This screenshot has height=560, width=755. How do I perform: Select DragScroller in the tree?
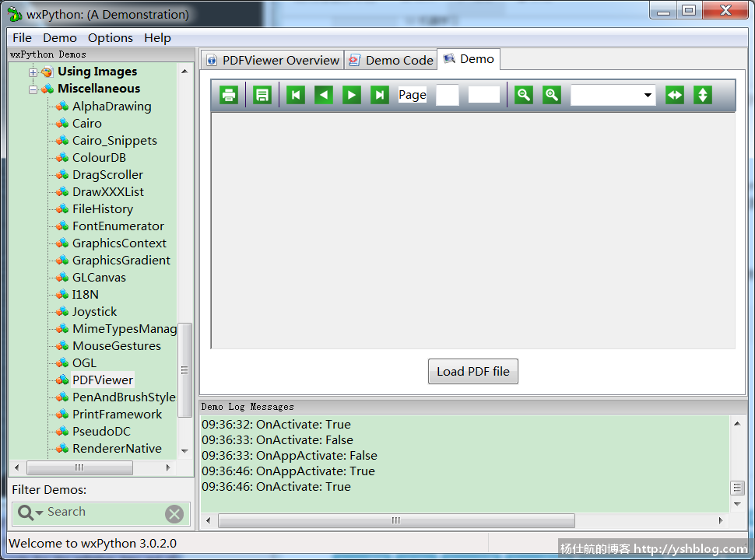pyautogui.click(x=107, y=175)
